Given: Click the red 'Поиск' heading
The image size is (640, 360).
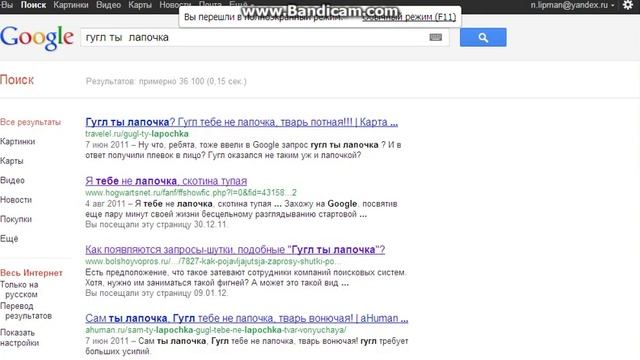Looking at the screenshot, I should click(17, 80).
